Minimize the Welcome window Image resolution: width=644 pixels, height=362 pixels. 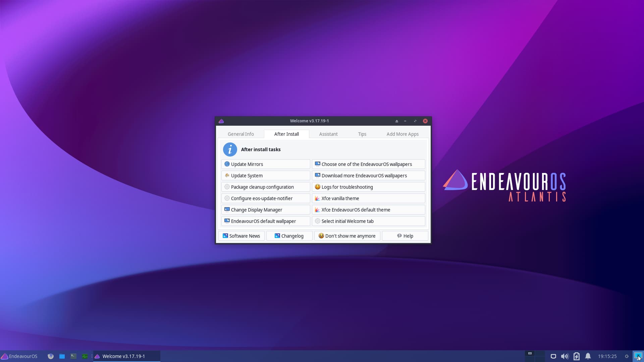pos(405,121)
